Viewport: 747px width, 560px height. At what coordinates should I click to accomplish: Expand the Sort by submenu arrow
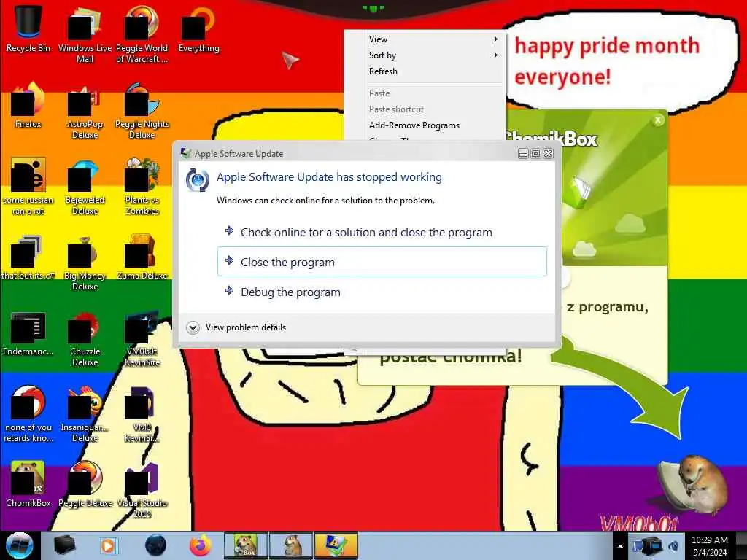tap(496, 55)
